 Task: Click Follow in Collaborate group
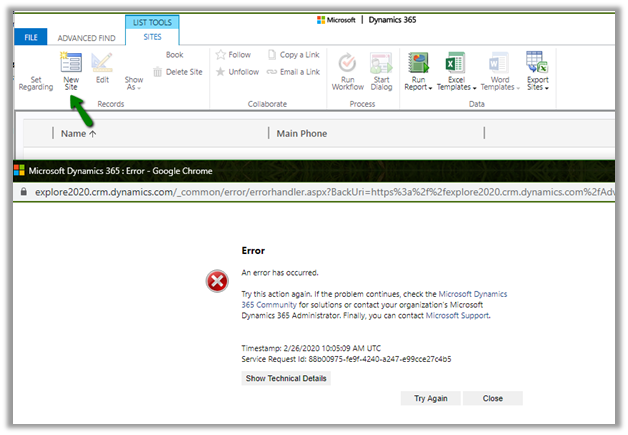[x=232, y=55]
